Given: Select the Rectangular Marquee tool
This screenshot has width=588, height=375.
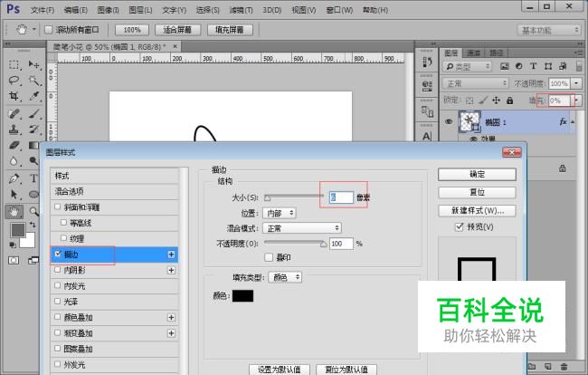Looking at the screenshot, I should point(14,64).
